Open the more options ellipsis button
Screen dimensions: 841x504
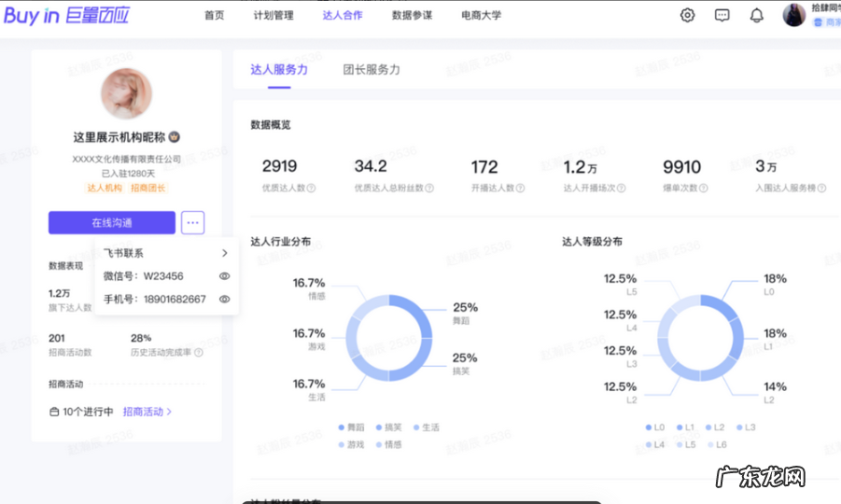click(x=192, y=222)
